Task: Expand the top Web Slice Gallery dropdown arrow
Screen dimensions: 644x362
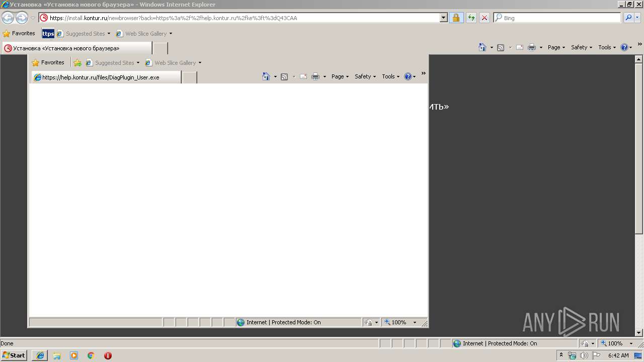Action: click(171, 34)
